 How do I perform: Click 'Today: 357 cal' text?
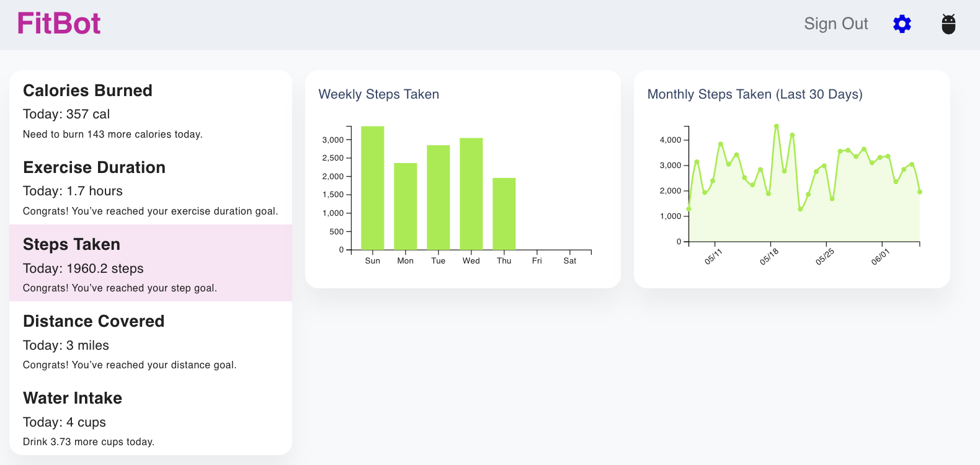[66, 114]
